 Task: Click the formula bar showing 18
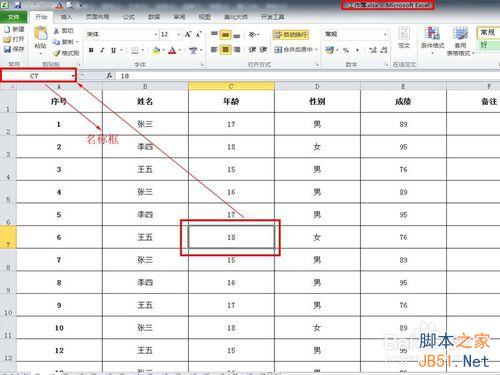[307, 76]
